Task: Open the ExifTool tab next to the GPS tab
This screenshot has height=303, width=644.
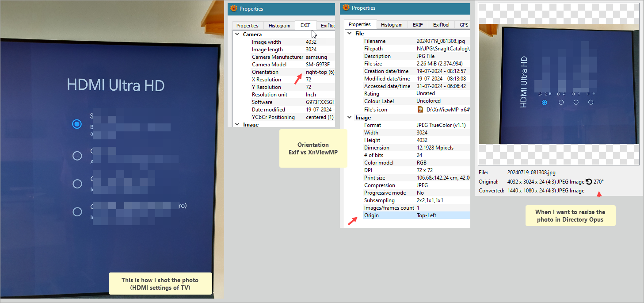Action: pos(441,25)
